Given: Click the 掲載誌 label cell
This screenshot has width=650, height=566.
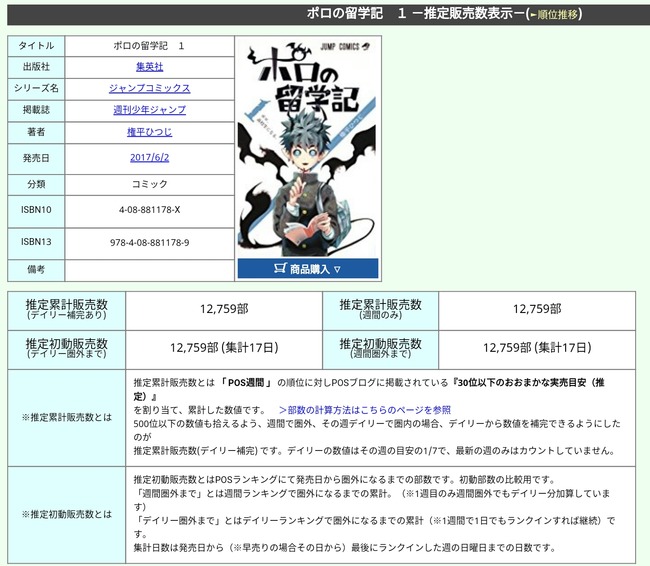Looking at the screenshot, I should (x=36, y=110).
